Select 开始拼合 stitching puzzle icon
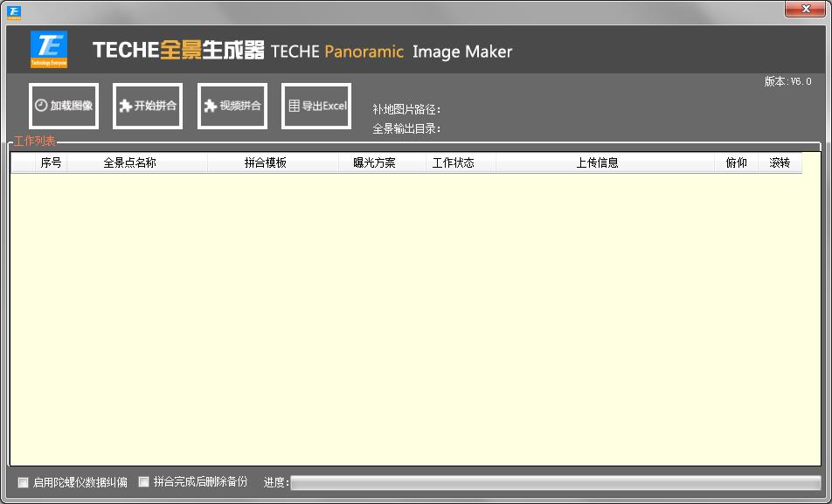This screenshot has width=832, height=504. (x=124, y=105)
